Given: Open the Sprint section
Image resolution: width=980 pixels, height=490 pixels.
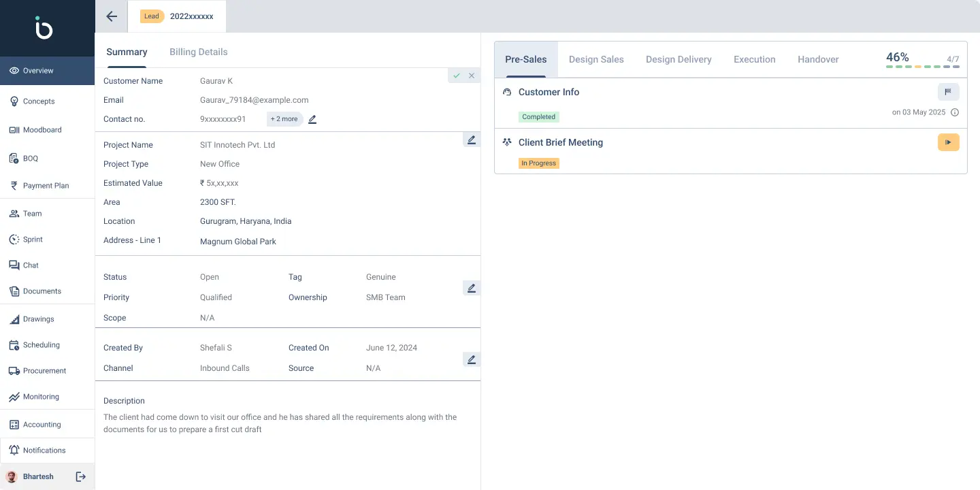Looking at the screenshot, I should point(47,240).
